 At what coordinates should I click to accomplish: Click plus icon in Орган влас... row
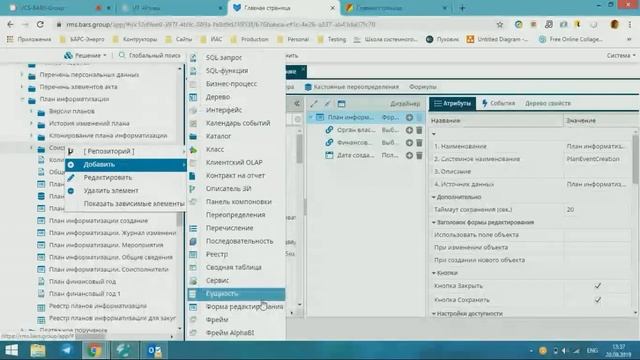(x=409, y=130)
